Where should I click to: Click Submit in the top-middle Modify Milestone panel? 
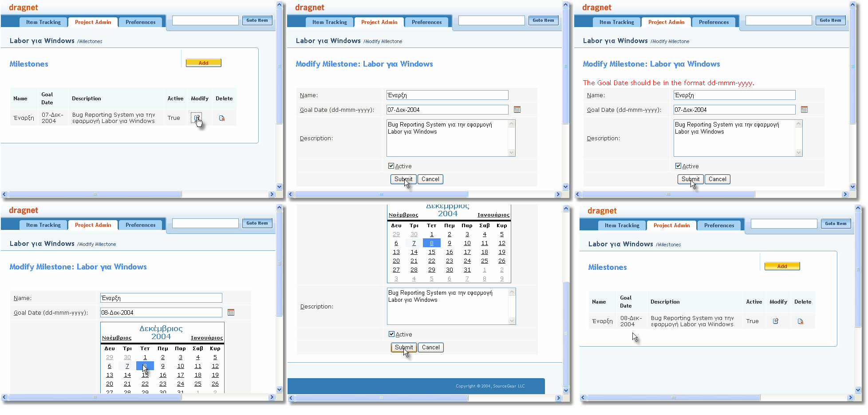403,179
